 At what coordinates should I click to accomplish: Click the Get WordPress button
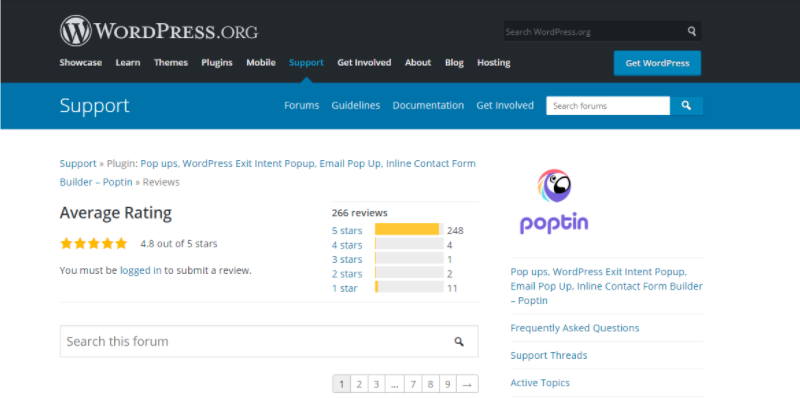point(657,63)
